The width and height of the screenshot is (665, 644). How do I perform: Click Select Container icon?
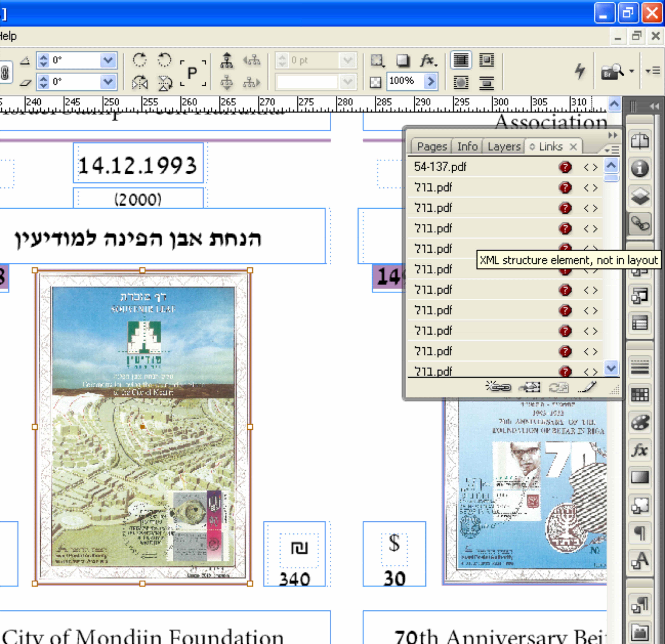(227, 60)
